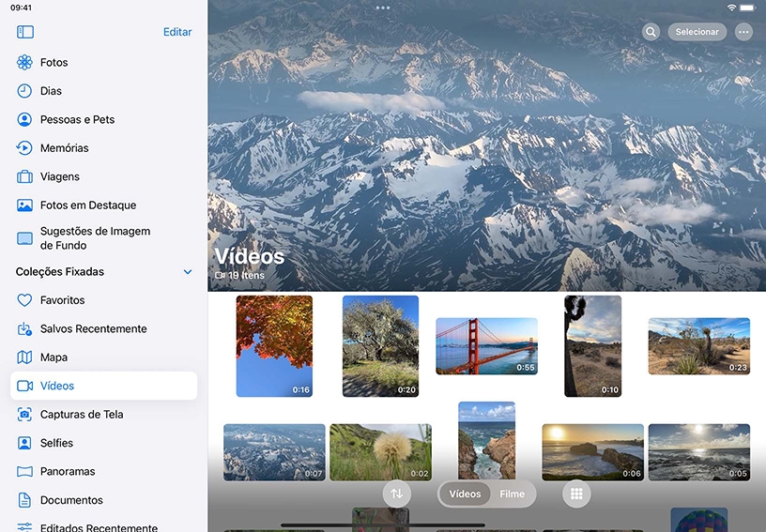The height and width of the screenshot is (532, 766).
Task: Open snowy mountains video 0:07
Action: click(x=274, y=452)
